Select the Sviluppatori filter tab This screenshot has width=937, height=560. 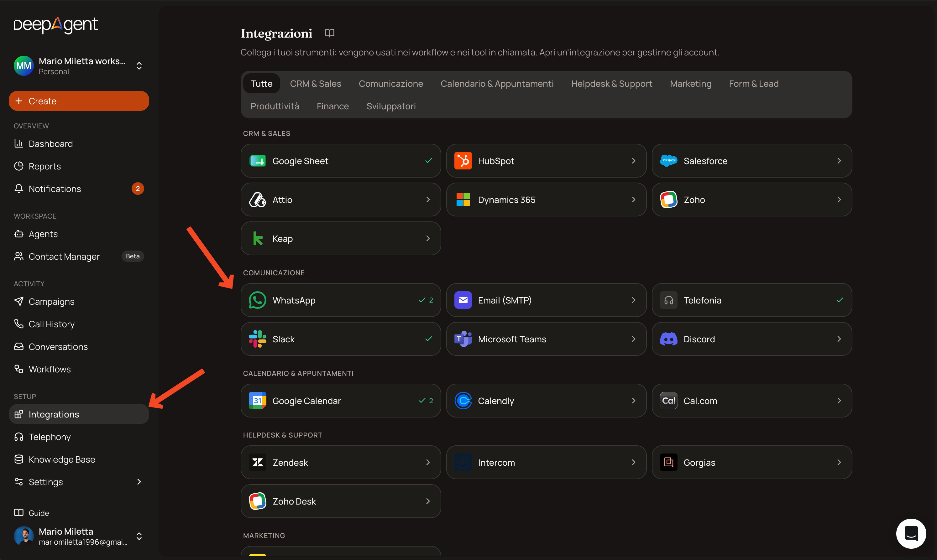391,106
